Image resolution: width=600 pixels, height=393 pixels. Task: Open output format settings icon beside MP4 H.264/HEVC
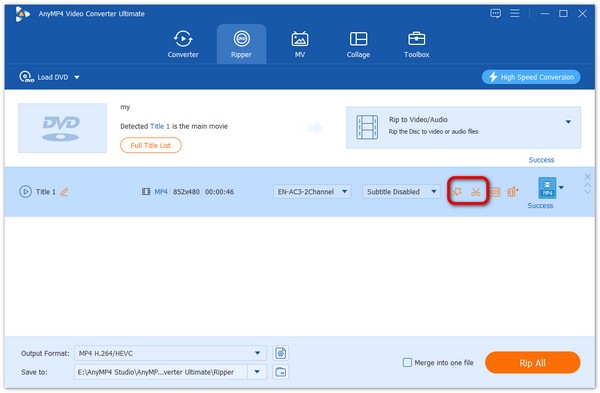tap(280, 353)
